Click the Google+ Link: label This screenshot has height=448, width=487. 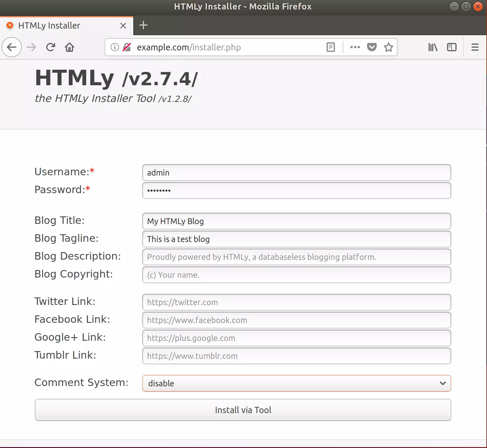coord(70,337)
